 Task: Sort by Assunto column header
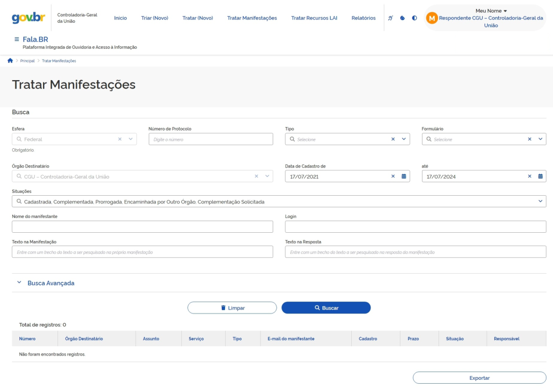pos(151,339)
